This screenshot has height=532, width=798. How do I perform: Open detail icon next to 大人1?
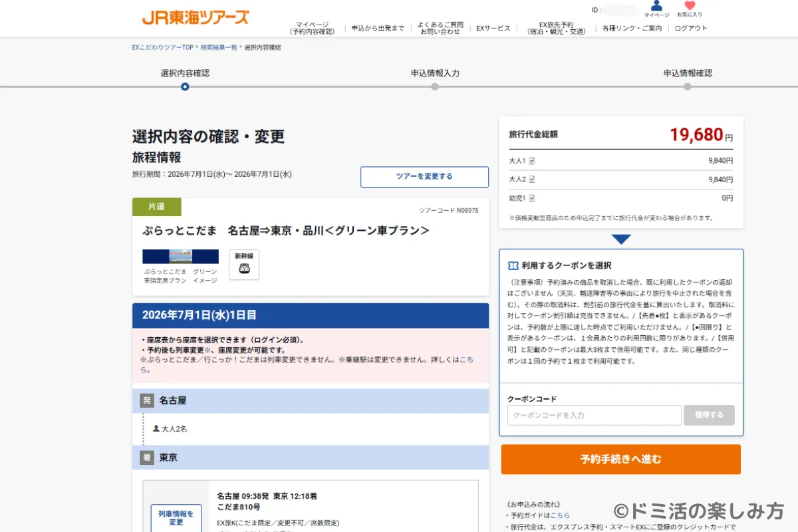point(532,161)
